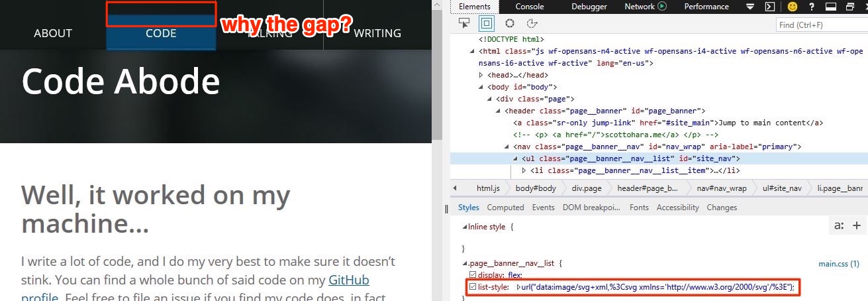
Task: Open the Changes pane tab
Action: tap(722, 208)
